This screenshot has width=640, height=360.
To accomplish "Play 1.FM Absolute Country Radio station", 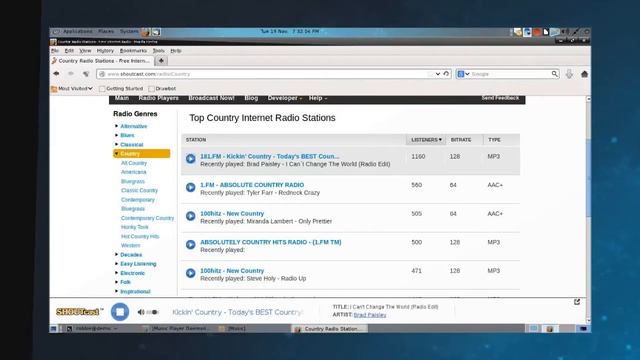I will coord(191,187).
